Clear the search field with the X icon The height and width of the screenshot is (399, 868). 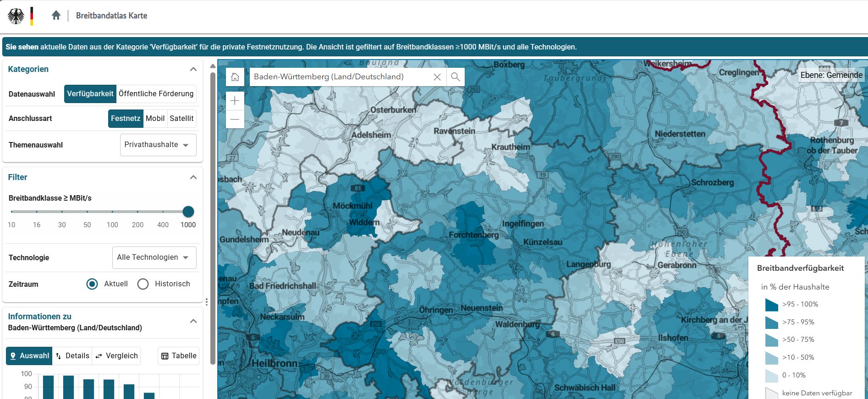tap(437, 77)
